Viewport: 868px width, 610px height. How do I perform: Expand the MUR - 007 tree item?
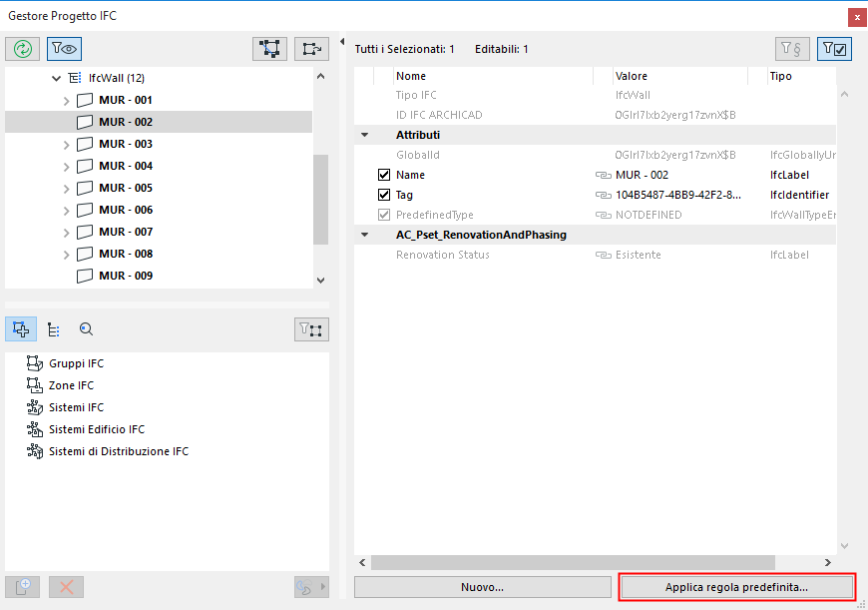tap(67, 233)
